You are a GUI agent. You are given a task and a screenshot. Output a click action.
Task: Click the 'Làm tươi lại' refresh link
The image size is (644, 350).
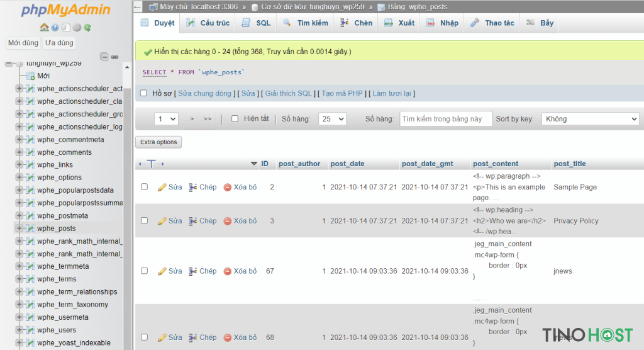[392, 93]
